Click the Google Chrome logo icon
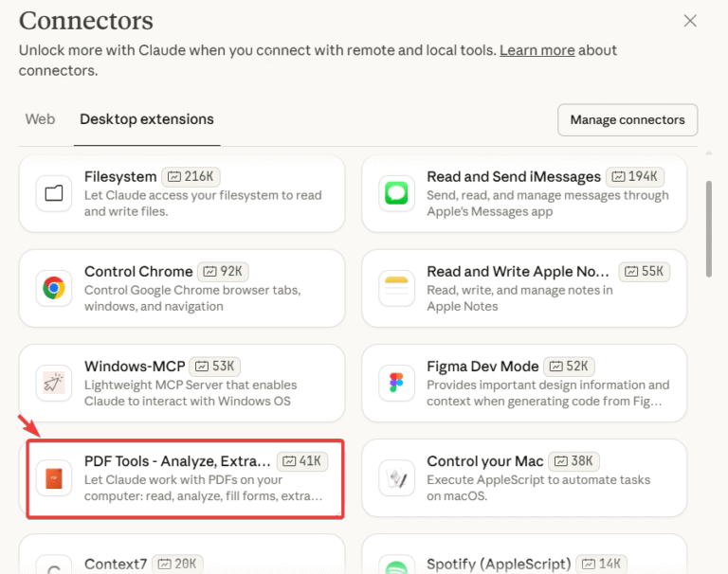 (x=53, y=288)
